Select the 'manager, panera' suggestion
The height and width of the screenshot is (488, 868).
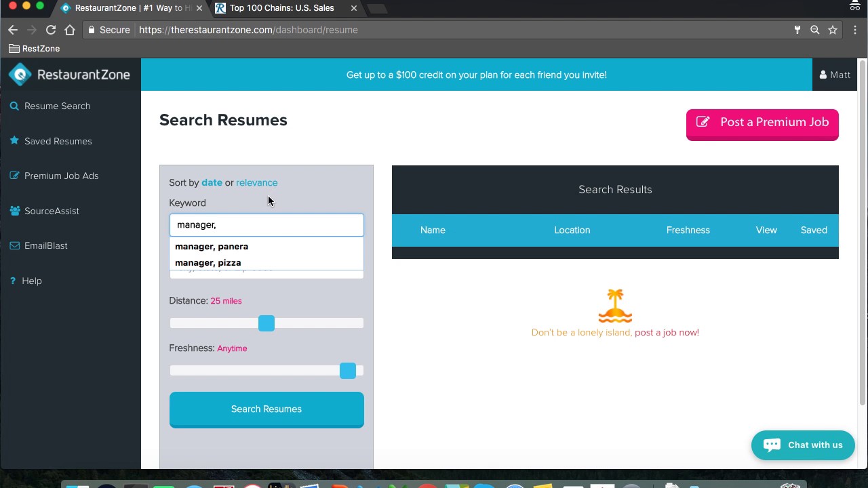267,246
